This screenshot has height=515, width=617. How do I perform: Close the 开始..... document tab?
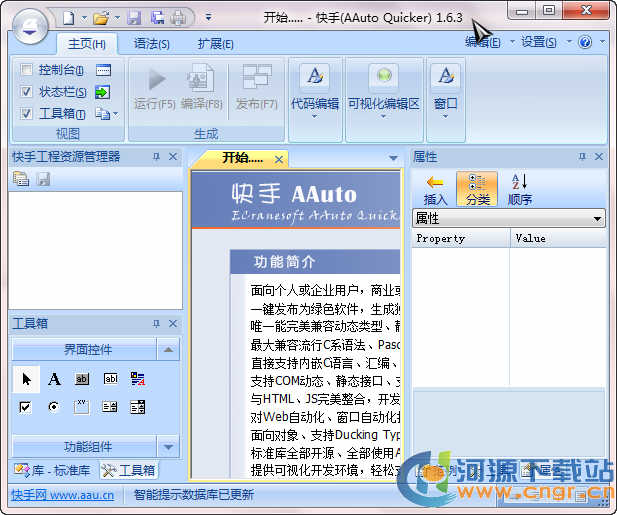279,159
